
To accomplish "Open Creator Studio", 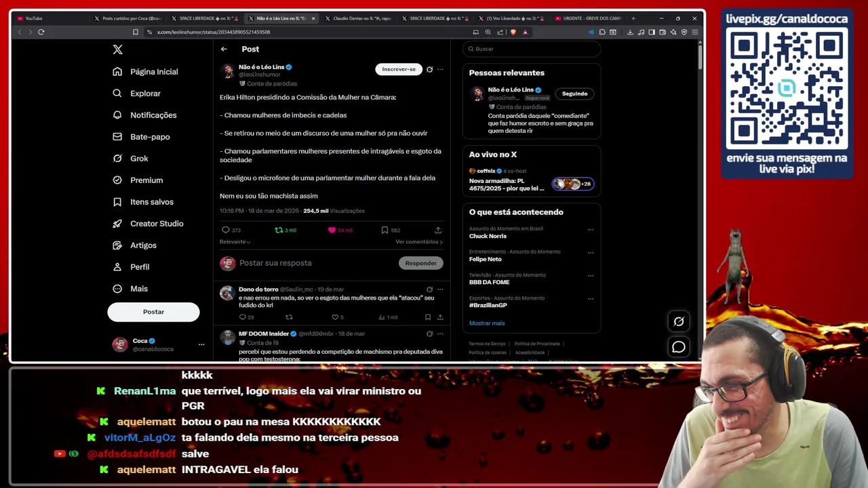I will coord(148,224).
